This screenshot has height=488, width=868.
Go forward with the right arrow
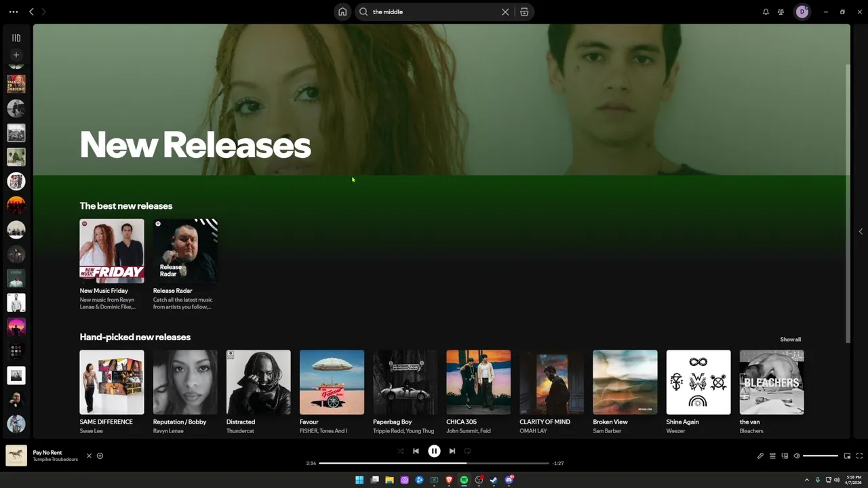(43, 12)
